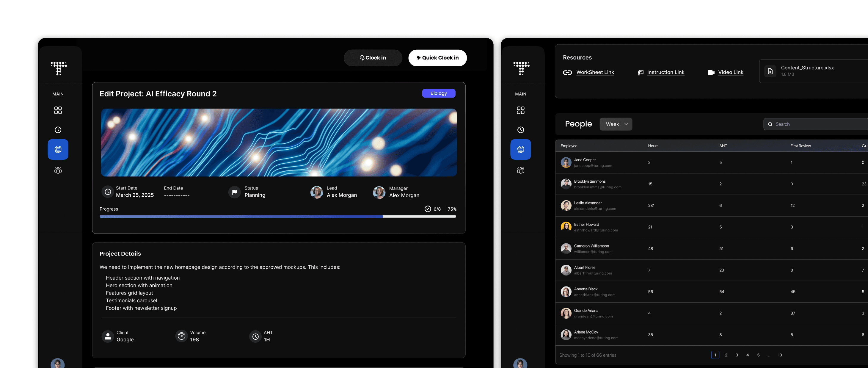Screen dimensions: 868x368
Task: Click the chevron arrow in Week selector
Action: pos(626,124)
